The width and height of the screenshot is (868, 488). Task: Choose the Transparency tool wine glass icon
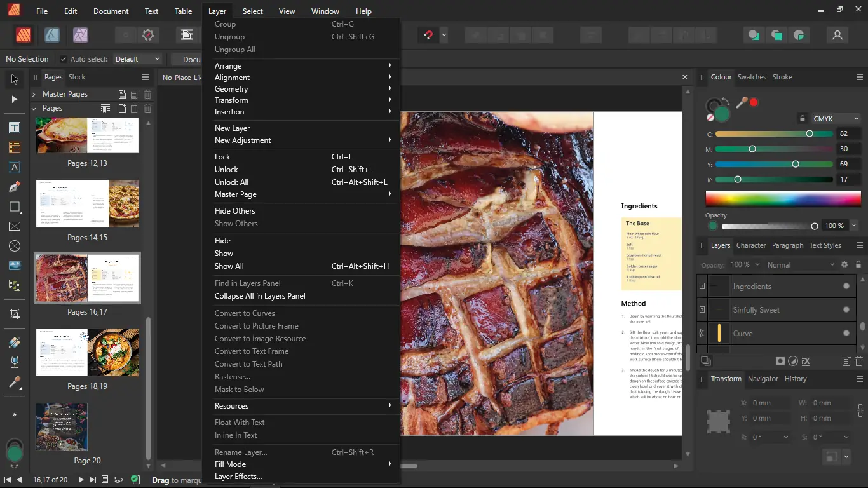tap(14, 362)
